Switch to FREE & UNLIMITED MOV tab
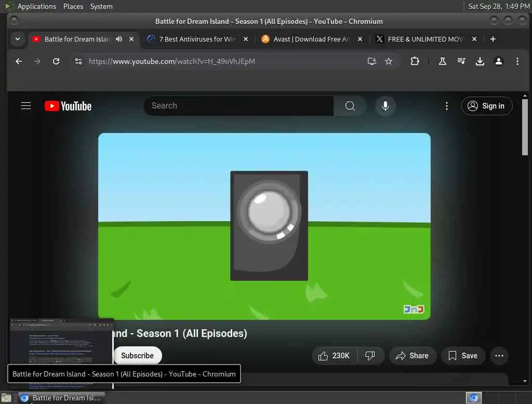 [x=425, y=39]
